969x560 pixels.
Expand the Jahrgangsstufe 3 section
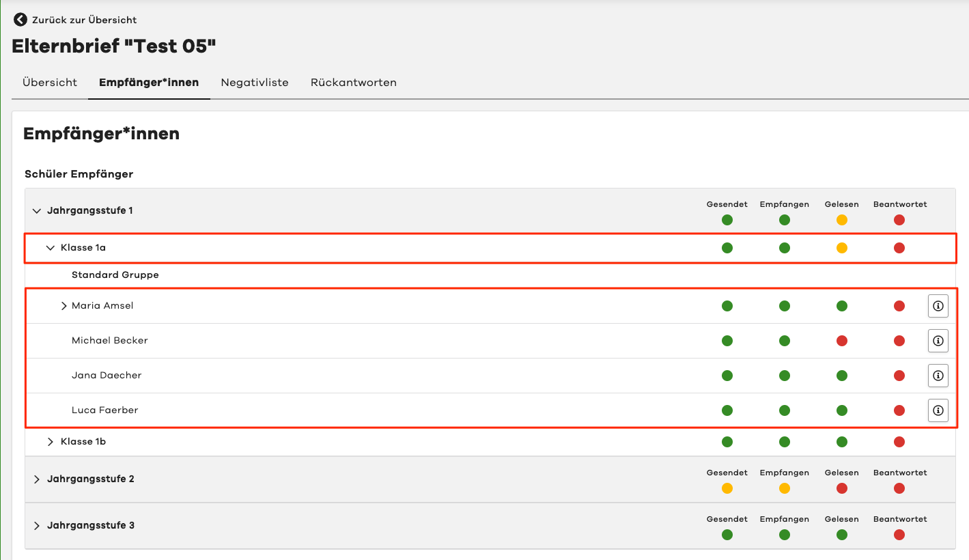37,526
